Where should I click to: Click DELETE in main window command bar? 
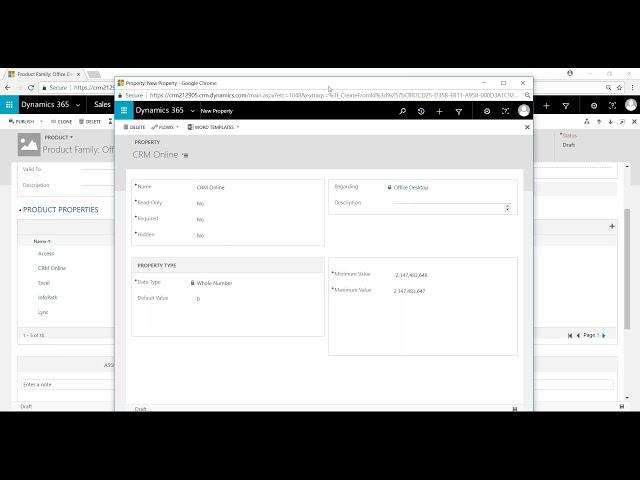pyautogui.click(x=90, y=122)
